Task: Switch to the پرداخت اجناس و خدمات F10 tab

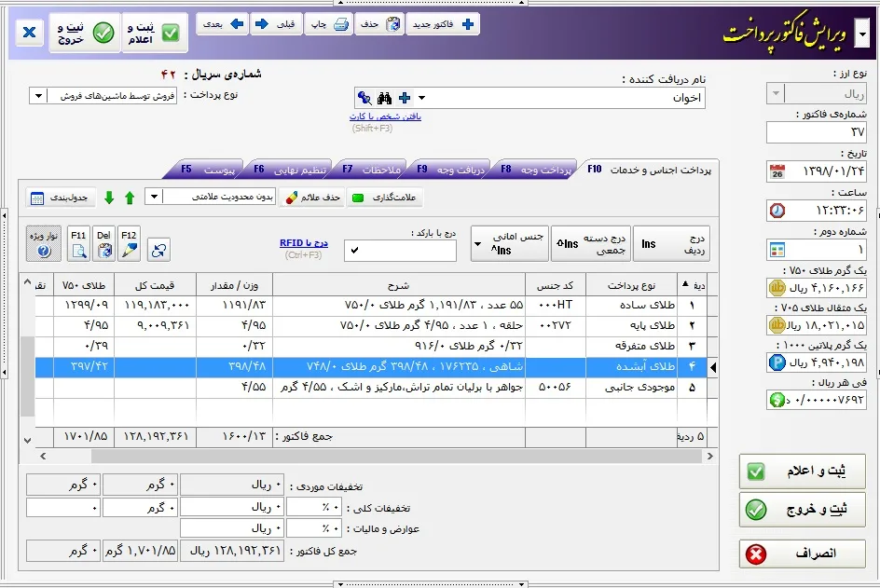Action: (650, 170)
